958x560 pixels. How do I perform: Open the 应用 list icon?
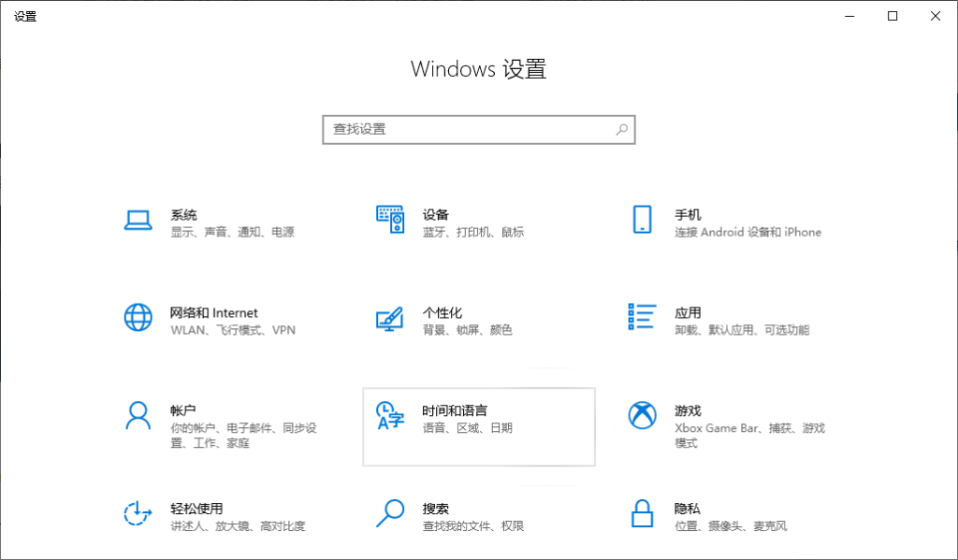click(x=642, y=316)
